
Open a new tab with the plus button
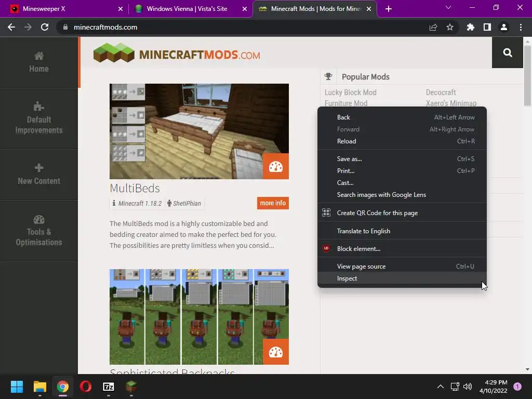pyautogui.click(x=389, y=9)
